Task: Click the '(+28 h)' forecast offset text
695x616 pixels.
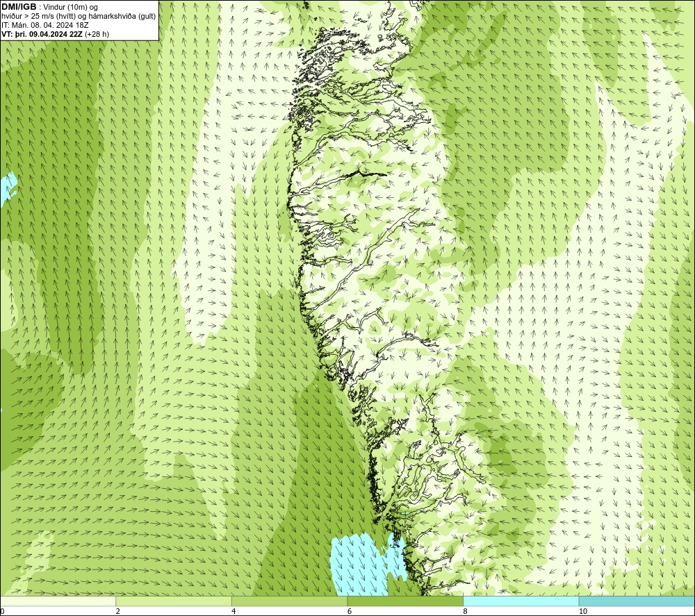Action: coord(97,34)
